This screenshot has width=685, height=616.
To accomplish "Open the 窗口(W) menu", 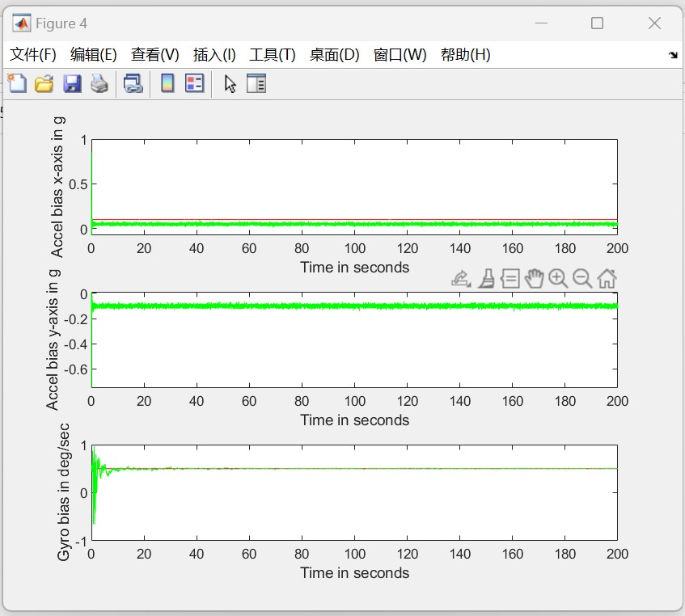I will click(x=400, y=55).
